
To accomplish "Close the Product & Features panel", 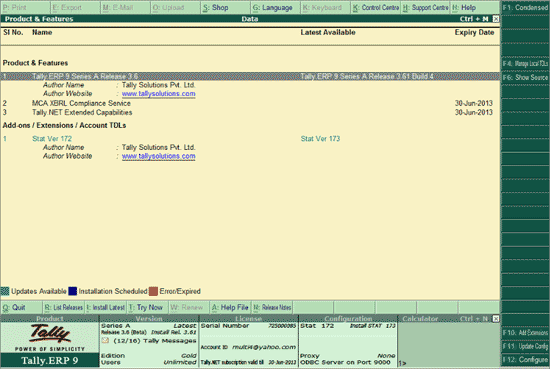I will 496,19.
